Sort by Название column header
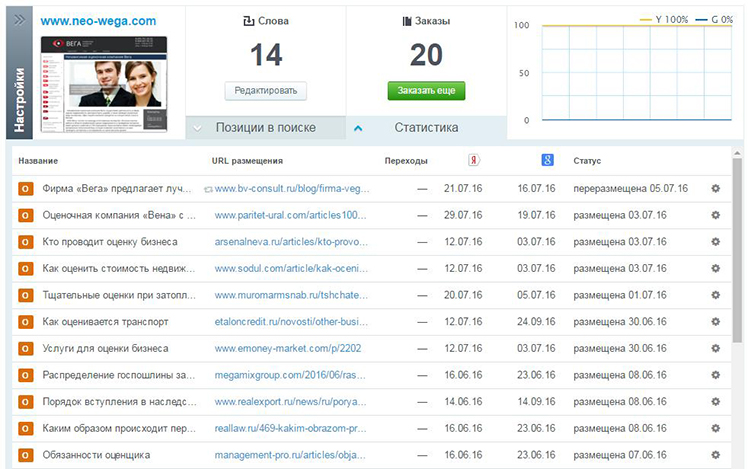This screenshot has height=469, width=748. pyautogui.click(x=38, y=161)
